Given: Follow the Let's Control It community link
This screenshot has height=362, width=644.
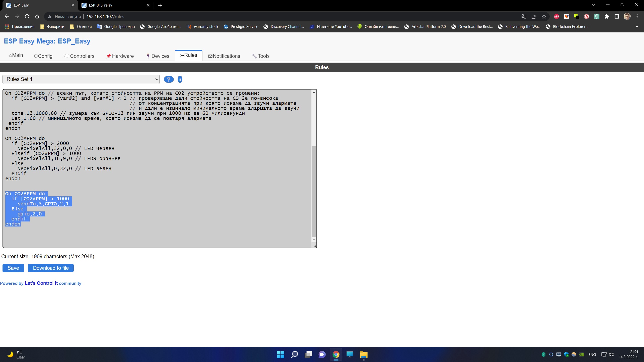Looking at the screenshot, I should [41, 283].
